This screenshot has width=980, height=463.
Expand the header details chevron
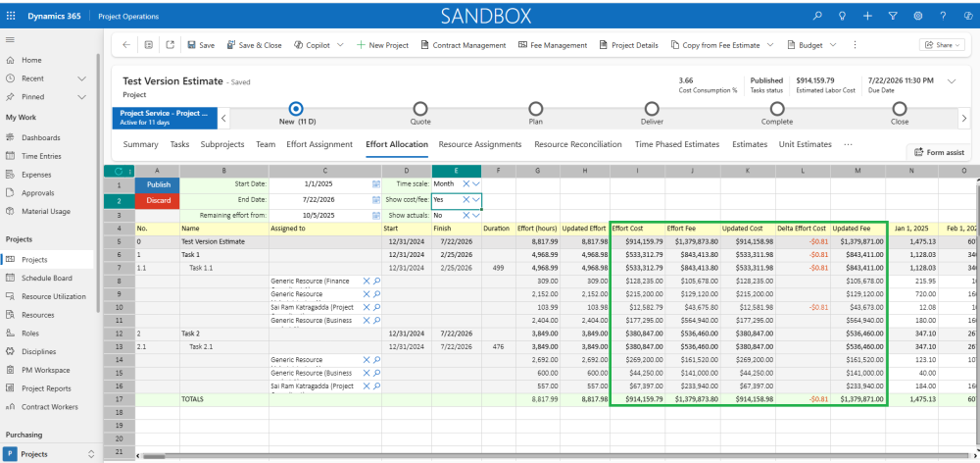click(952, 81)
